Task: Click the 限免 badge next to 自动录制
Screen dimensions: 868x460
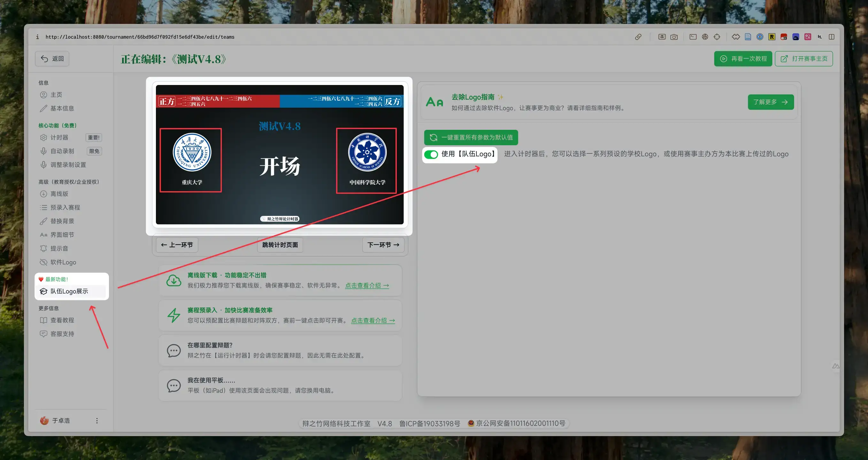Action: point(94,151)
